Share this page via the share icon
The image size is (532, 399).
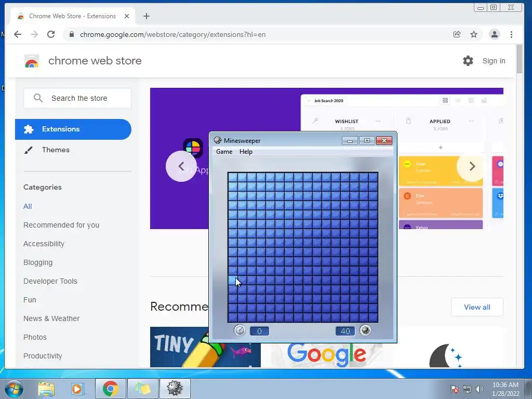(x=457, y=34)
